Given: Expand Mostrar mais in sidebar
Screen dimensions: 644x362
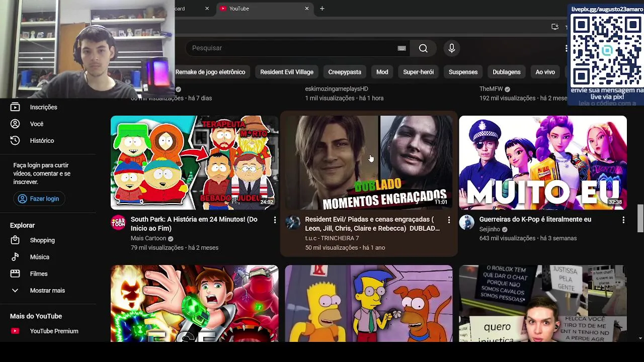Looking at the screenshot, I should click(x=48, y=291).
